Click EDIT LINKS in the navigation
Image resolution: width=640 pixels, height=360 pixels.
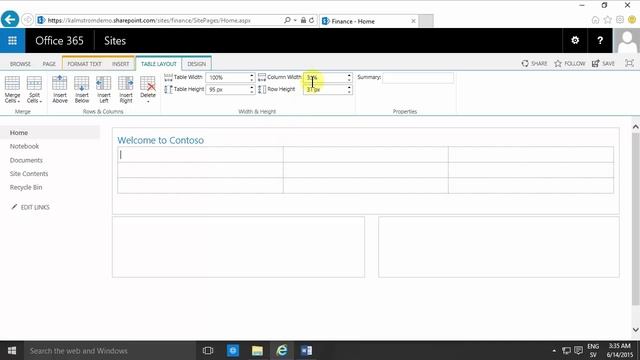coord(31,207)
